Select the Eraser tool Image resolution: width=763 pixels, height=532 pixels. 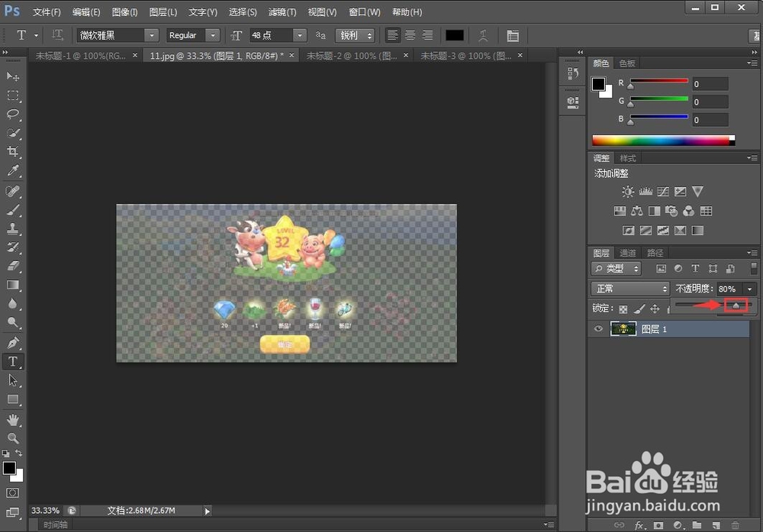tap(13, 266)
